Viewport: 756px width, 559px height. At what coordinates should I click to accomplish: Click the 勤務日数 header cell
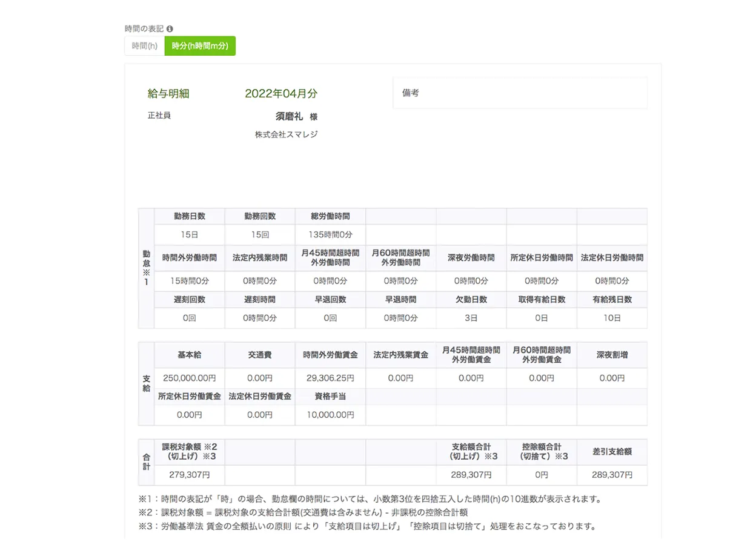pyautogui.click(x=190, y=216)
